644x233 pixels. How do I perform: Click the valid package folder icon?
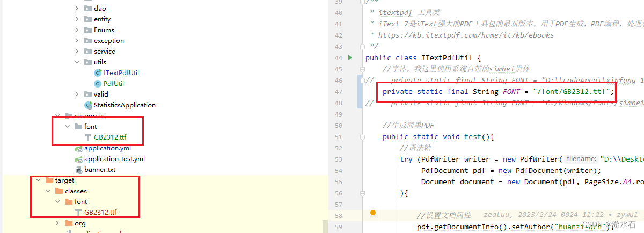coord(88,94)
